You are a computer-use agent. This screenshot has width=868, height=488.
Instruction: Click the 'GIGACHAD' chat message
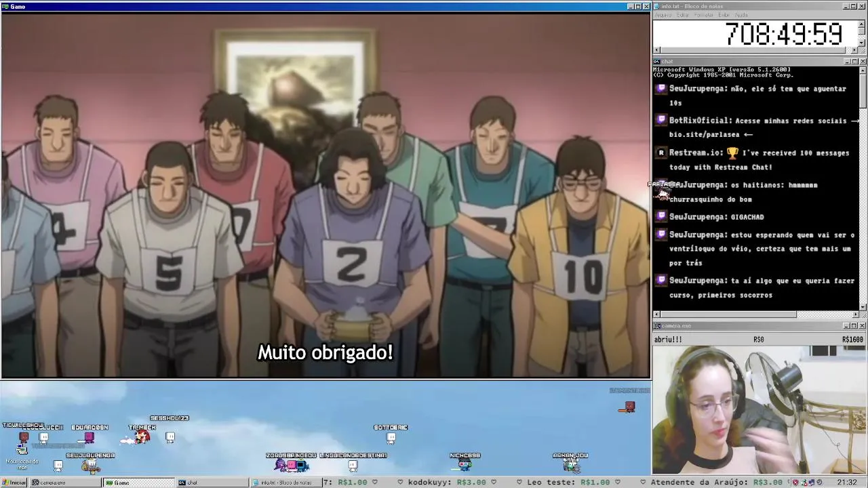pos(747,217)
